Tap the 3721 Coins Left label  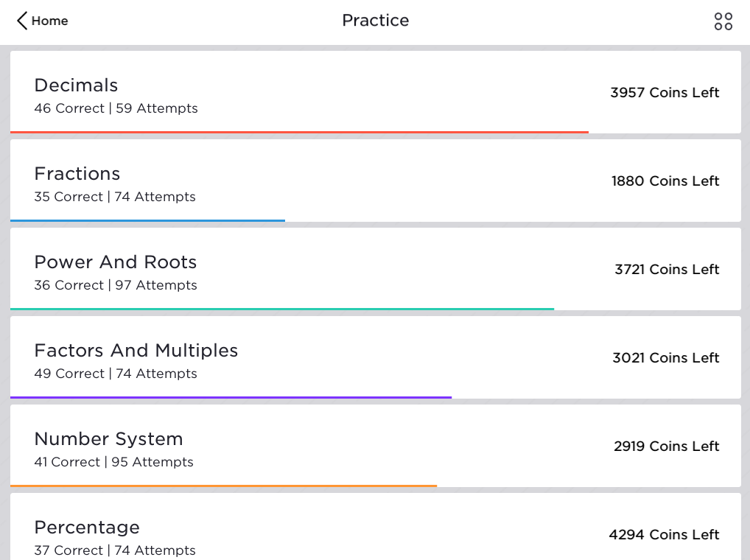pos(667,269)
